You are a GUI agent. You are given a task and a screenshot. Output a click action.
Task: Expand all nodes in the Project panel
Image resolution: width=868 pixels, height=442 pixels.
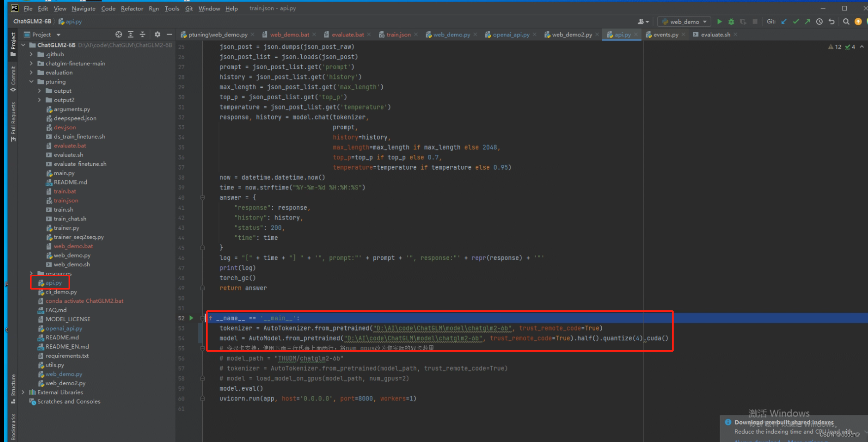tap(130, 35)
